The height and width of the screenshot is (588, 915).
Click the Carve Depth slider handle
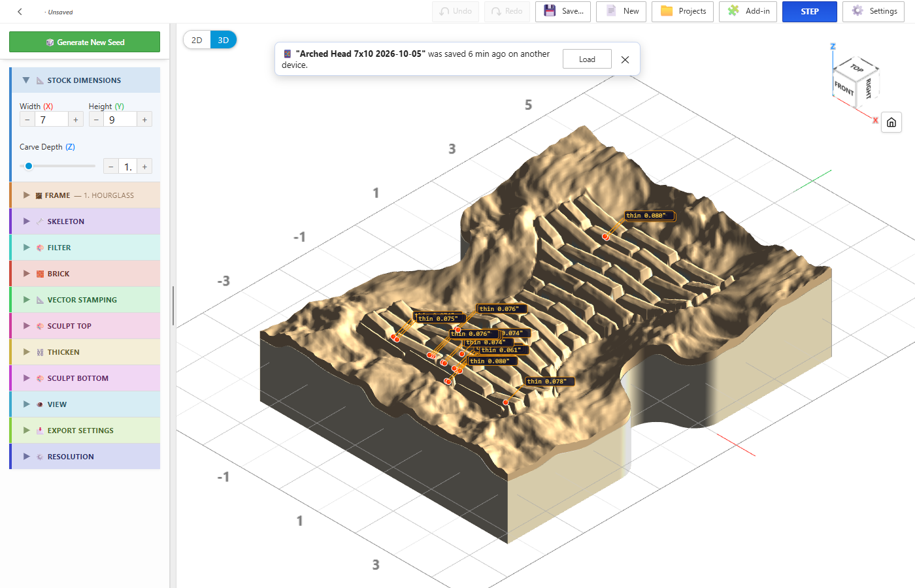coord(29,166)
